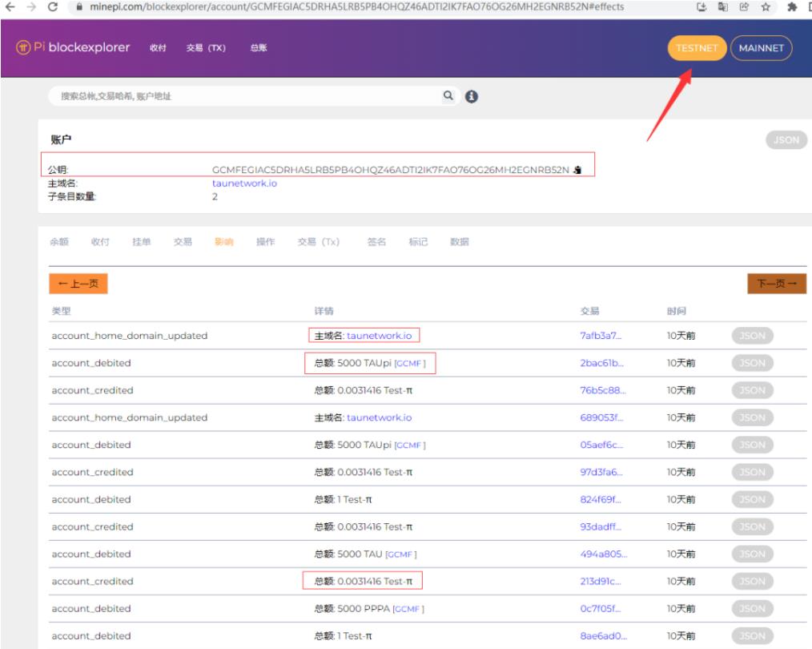Open transaction link 76b5c88
812x649 pixels.
pyautogui.click(x=603, y=390)
